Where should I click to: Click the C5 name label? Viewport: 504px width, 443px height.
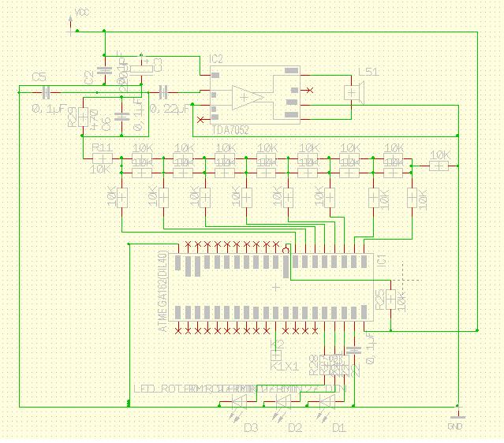(39, 77)
